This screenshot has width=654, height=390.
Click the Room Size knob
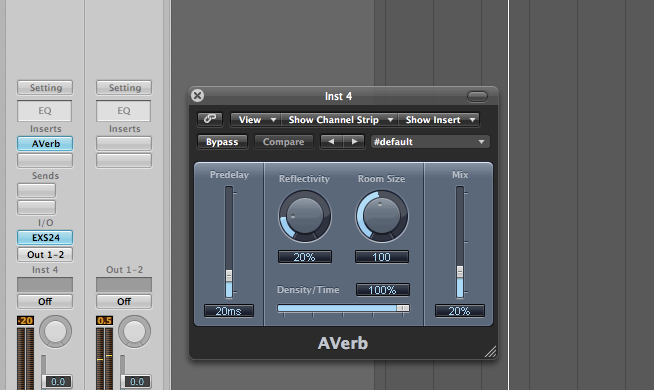pyautogui.click(x=382, y=216)
